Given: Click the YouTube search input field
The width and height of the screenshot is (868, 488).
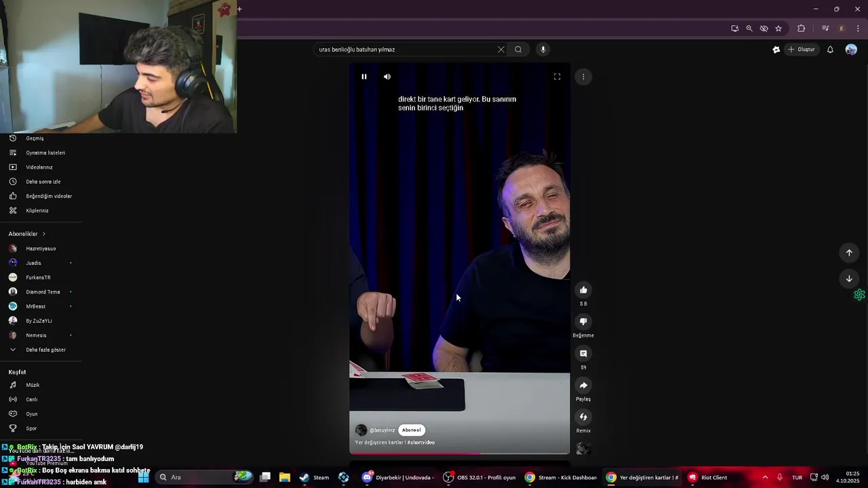Looking at the screenshot, I should click(x=406, y=49).
